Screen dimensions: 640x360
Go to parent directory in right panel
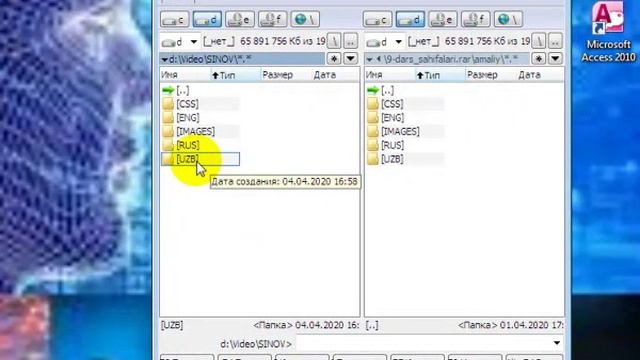coord(555,41)
